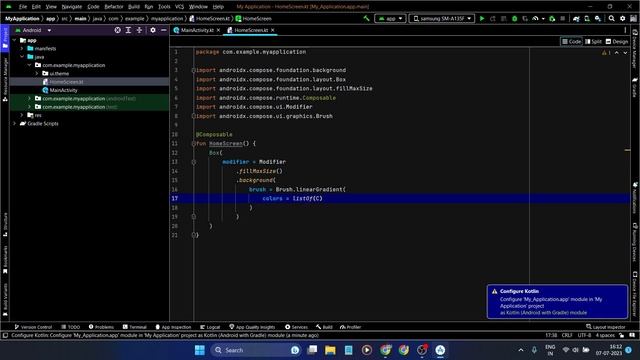Click Collapse All icon in Project panel

click(x=139, y=30)
